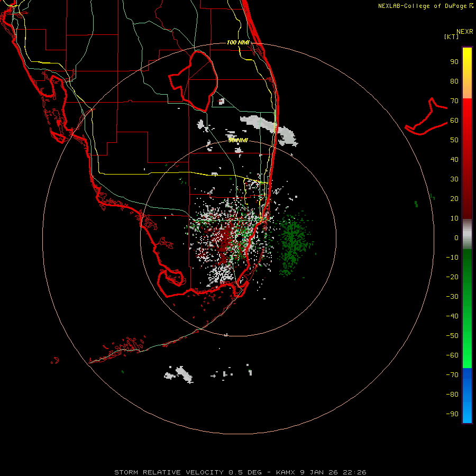This screenshot has height=476, width=476.
Task: Click the '60' value on velocity legend
Action: coord(454,121)
